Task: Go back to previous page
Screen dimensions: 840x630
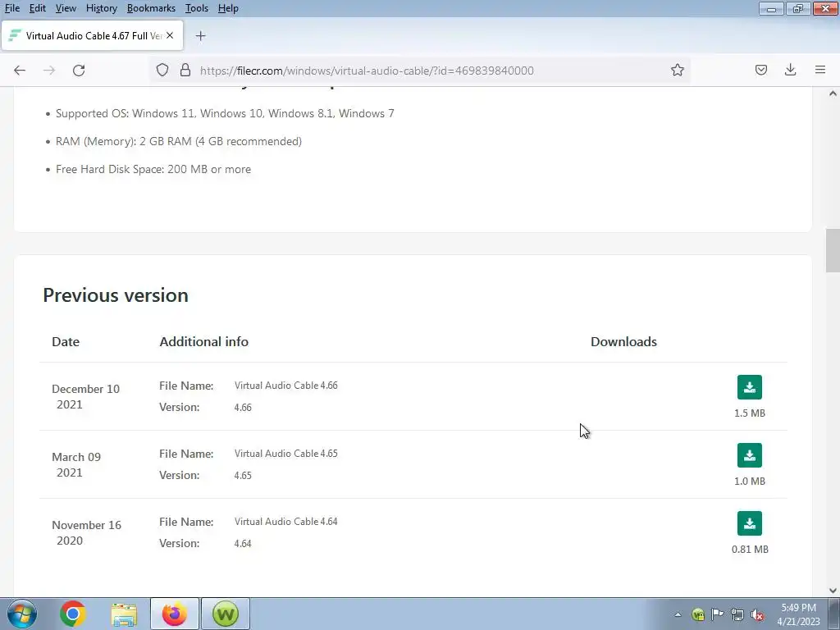Action: 20,71
